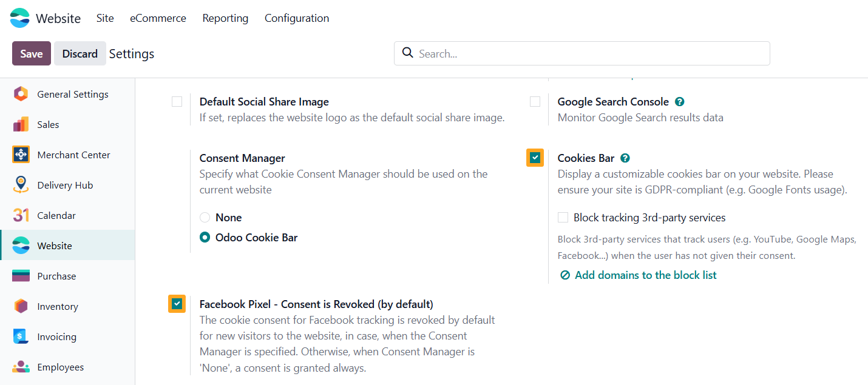Open the eCommerce menu

click(x=158, y=18)
